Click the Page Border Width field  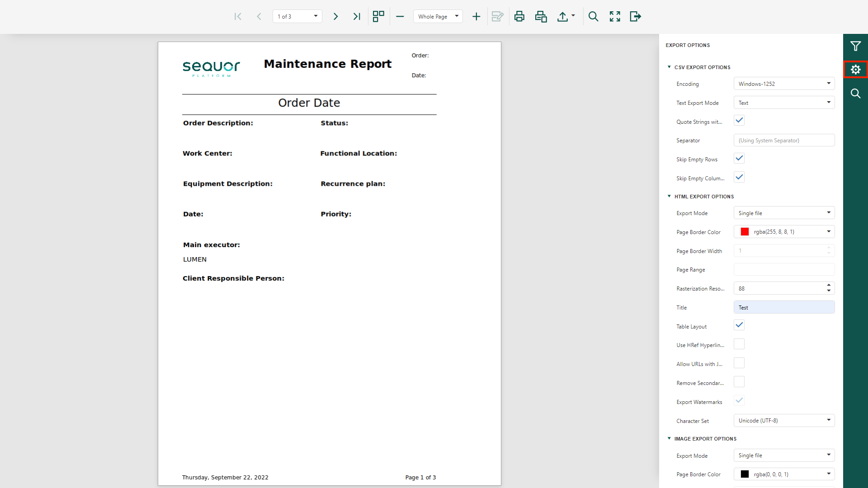pos(784,250)
